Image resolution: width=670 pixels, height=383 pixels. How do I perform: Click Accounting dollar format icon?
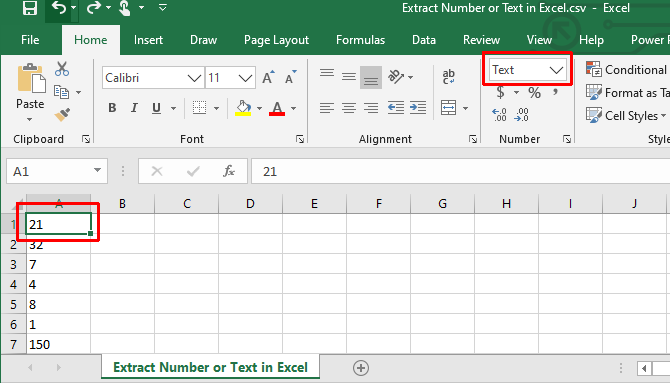point(500,92)
